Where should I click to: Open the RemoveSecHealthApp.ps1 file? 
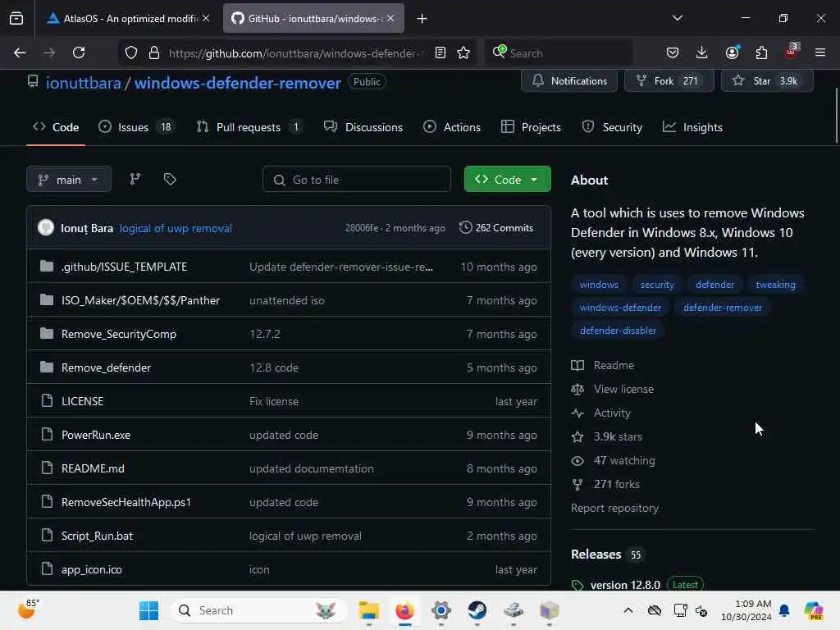click(126, 502)
